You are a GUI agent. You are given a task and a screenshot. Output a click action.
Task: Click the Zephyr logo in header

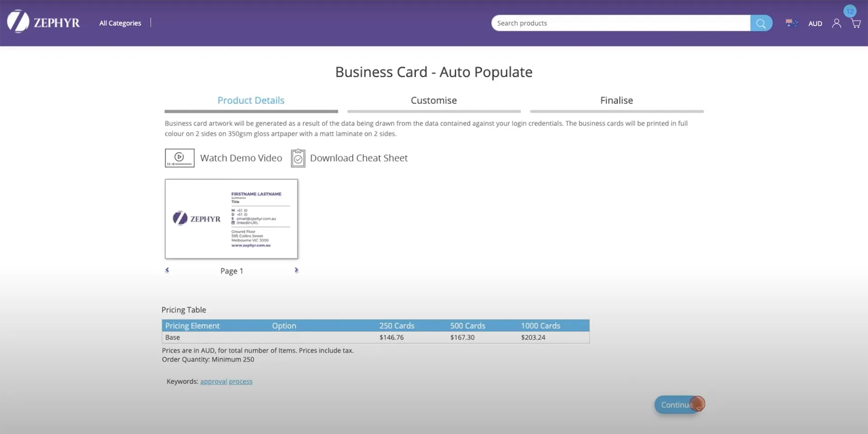(43, 22)
